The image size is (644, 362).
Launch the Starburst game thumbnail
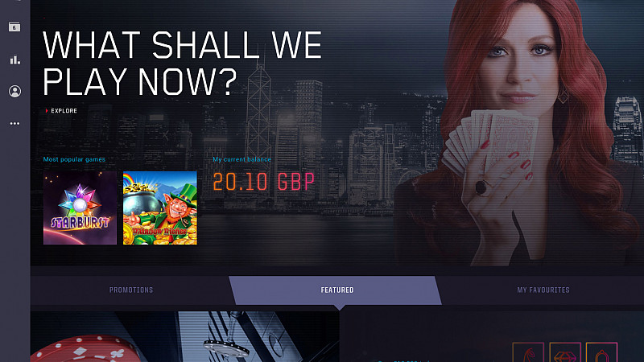(80, 208)
